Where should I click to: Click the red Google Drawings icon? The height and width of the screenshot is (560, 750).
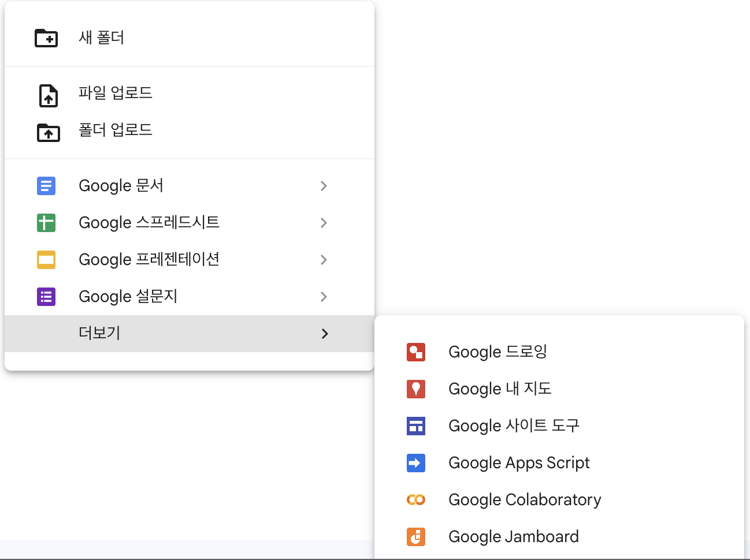click(x=416, y=352)
